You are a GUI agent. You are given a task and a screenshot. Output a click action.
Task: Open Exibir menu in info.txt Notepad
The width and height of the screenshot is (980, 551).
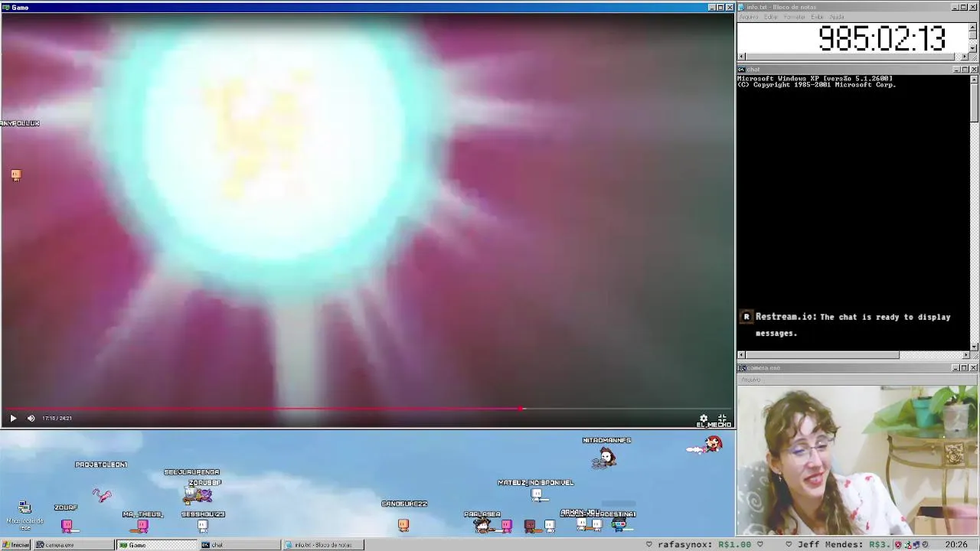point(817,17)
